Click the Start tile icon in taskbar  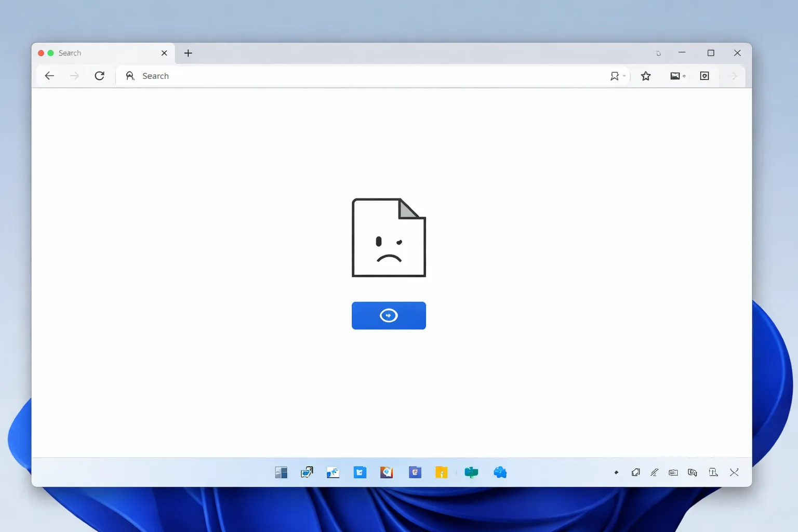click(281, 472)
